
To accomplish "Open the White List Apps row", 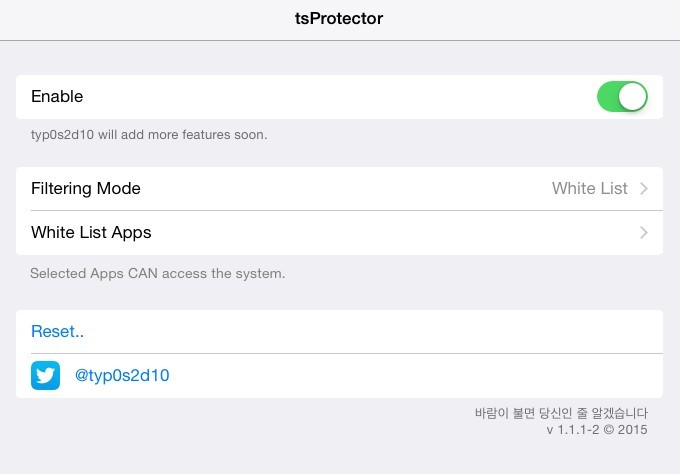I will (339, 233).
